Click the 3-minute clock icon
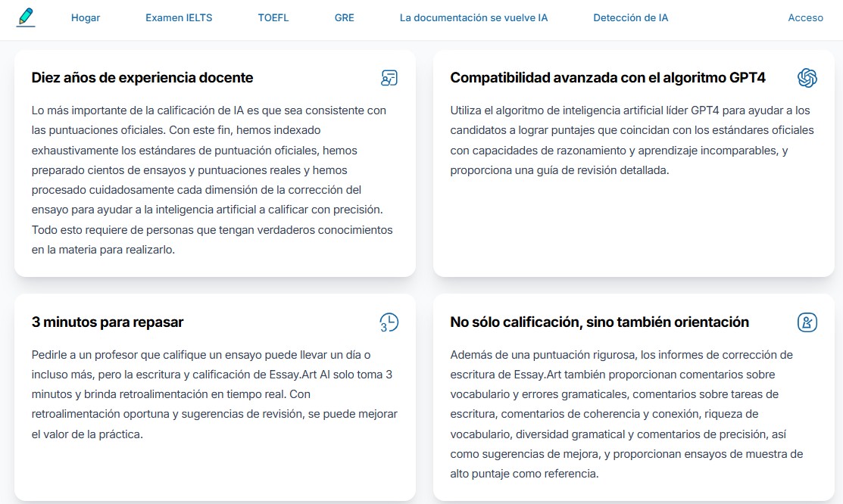The height and width of the screenshot is (504, 843). (x=389, y=322)
